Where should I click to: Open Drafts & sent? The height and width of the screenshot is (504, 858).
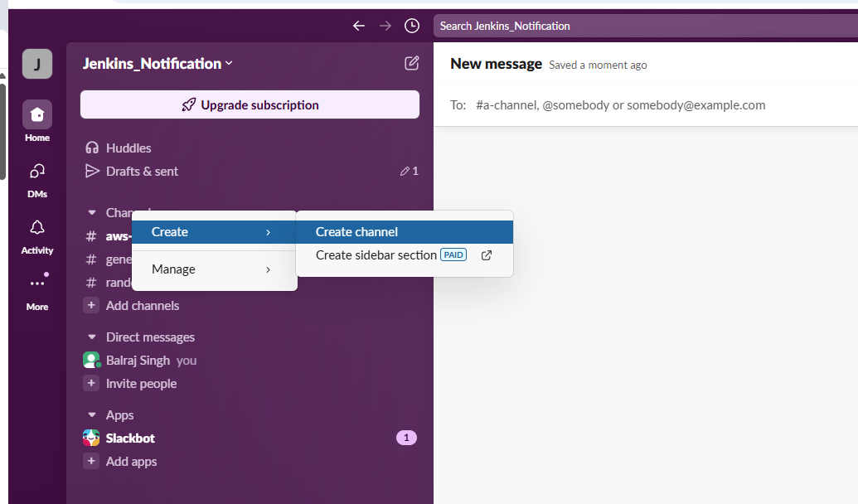pos(142,172)
